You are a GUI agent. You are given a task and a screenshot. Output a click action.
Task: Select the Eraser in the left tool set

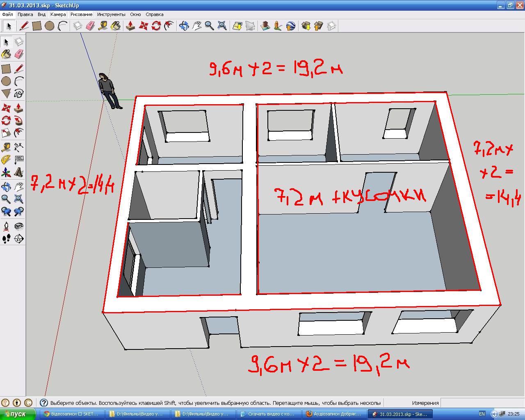tap(19, 54)
